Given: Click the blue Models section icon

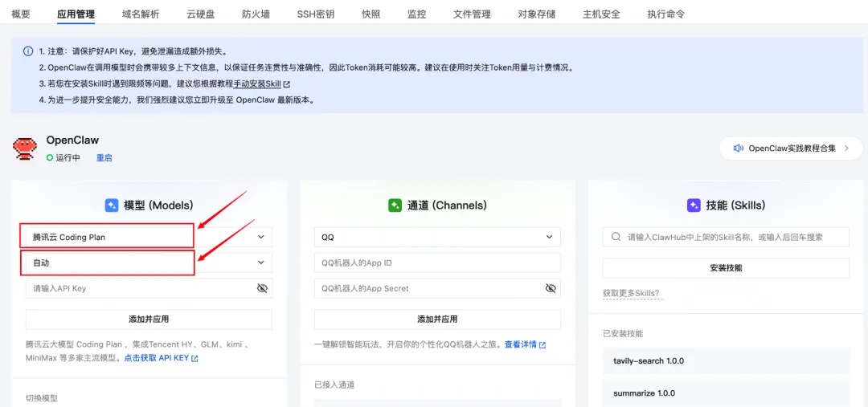Looking at the screenshot, I should 111,206.
